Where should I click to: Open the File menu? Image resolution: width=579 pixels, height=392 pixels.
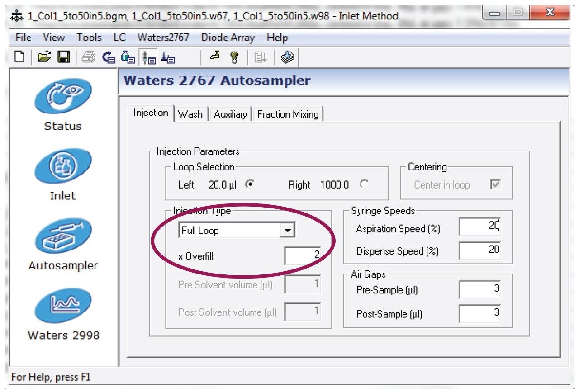click(x=24, y=38)
